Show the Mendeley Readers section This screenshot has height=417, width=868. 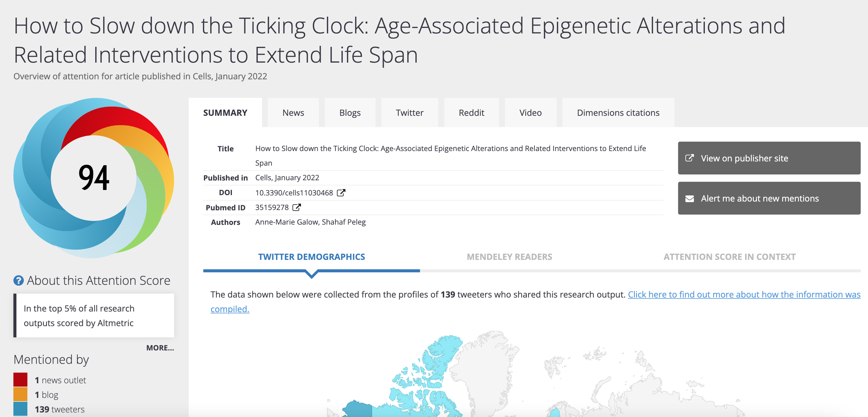[509, 257]
